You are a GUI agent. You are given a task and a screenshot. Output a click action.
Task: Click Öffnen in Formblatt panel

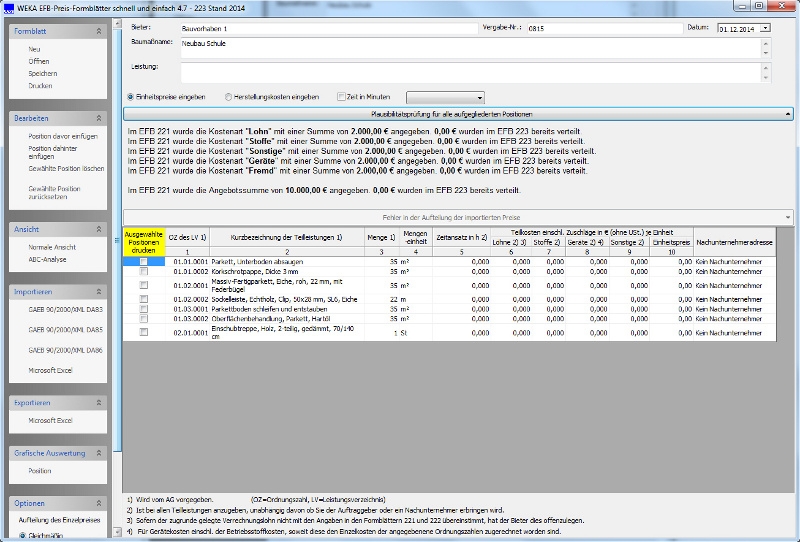[x=39, y=61]
